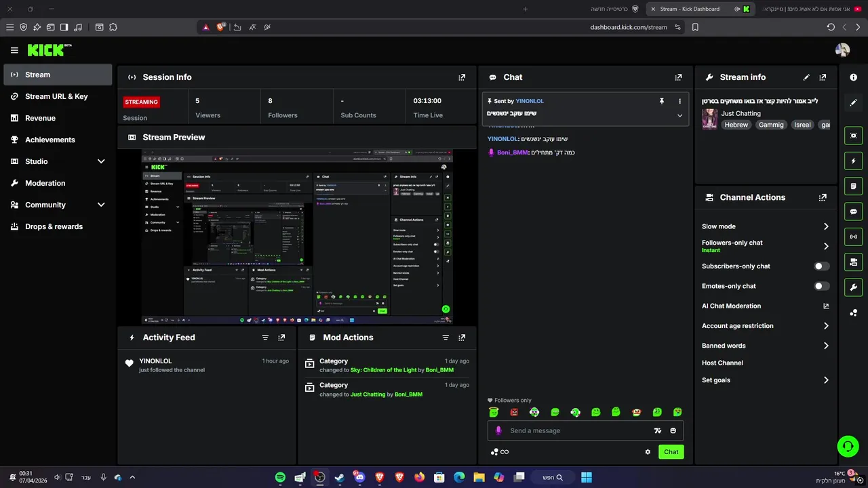Image resolution: width=868 pixels, height=488 pixels.
Task: Open the emoji picker in chat
Action: [x=673, y=431]
